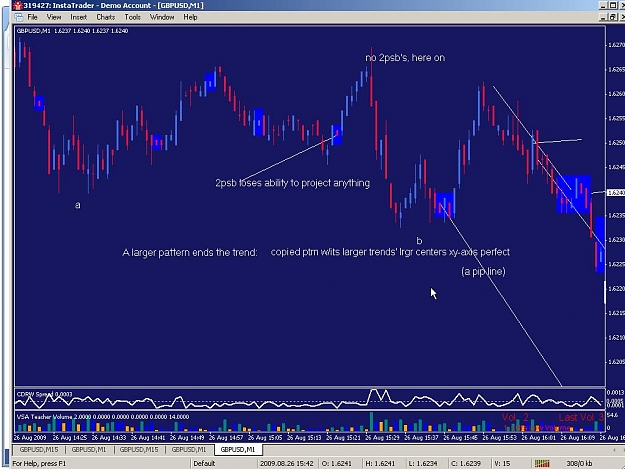
Task: Click the V: 15 volume field
Action: (502, 463)
